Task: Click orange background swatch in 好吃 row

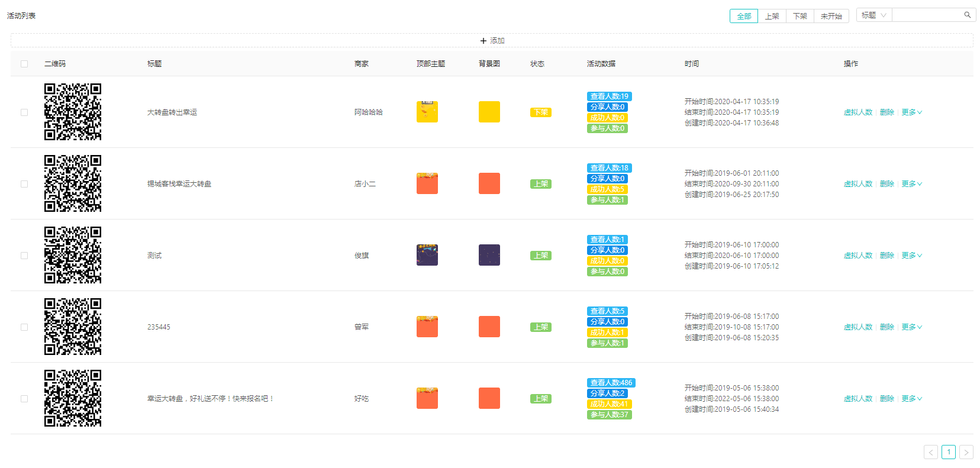Action: click(x=489, y=398)
